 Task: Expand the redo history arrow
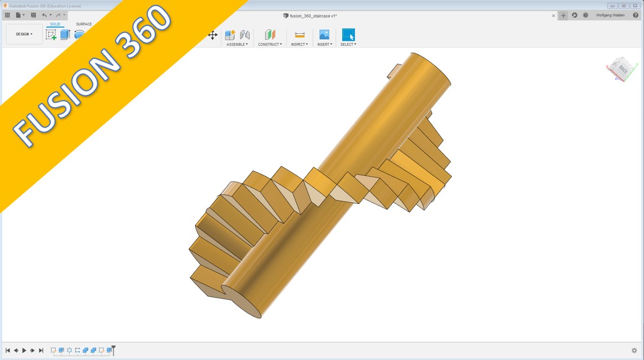tap(64, 15)
